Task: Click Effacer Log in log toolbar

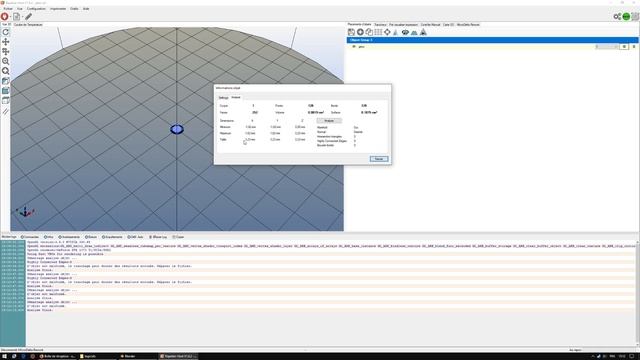Action: (158, 237)
